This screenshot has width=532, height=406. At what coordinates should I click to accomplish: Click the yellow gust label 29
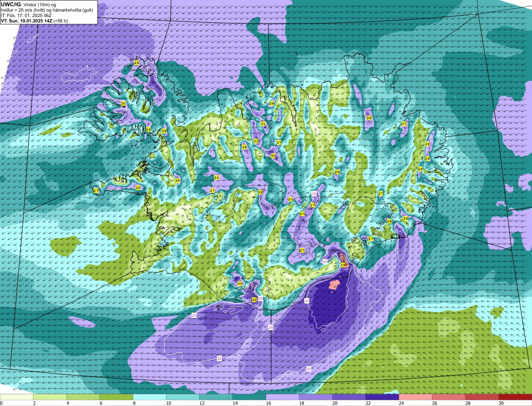pos(427,144)
